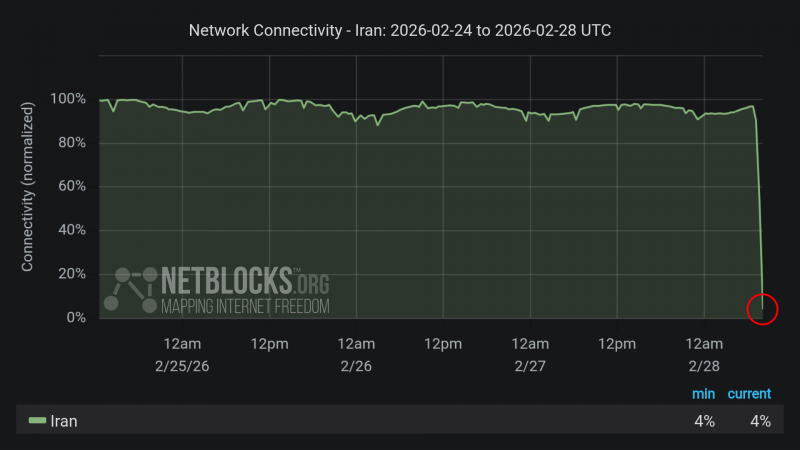
Task: Click the red circle marker at chart end
Action: 762,309
